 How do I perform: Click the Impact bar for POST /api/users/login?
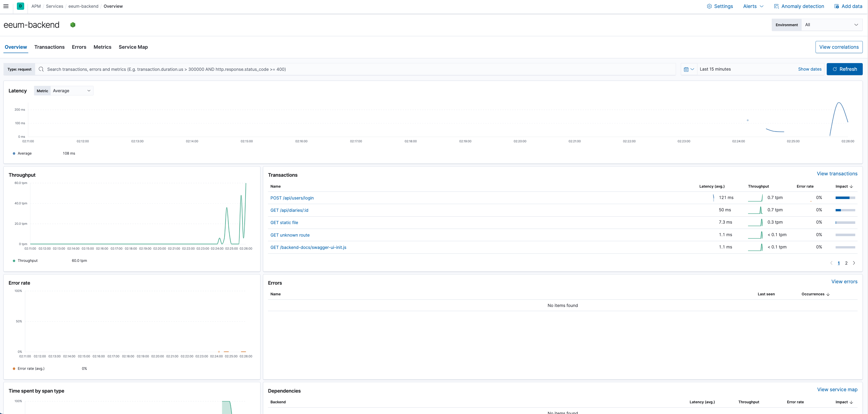845,198
